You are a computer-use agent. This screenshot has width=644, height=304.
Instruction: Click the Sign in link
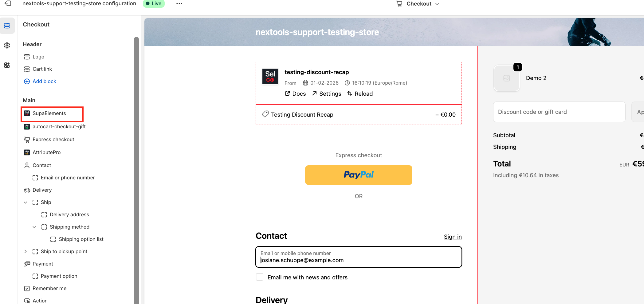(x=453, y=237)
